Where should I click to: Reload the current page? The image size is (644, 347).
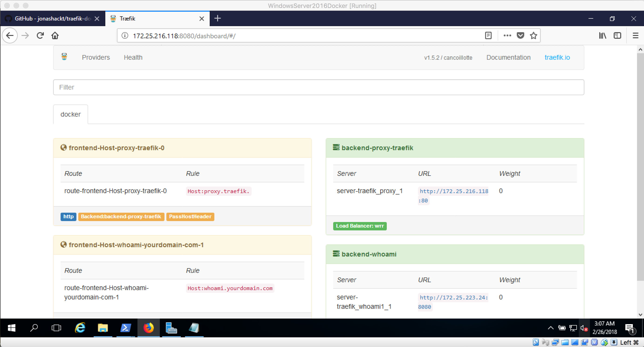coord(40,36)
